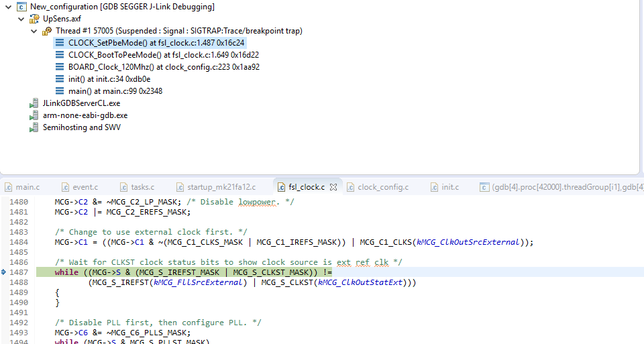Click the stack frame icon for CLOCK_SetPbeMode()

[60, 43]
